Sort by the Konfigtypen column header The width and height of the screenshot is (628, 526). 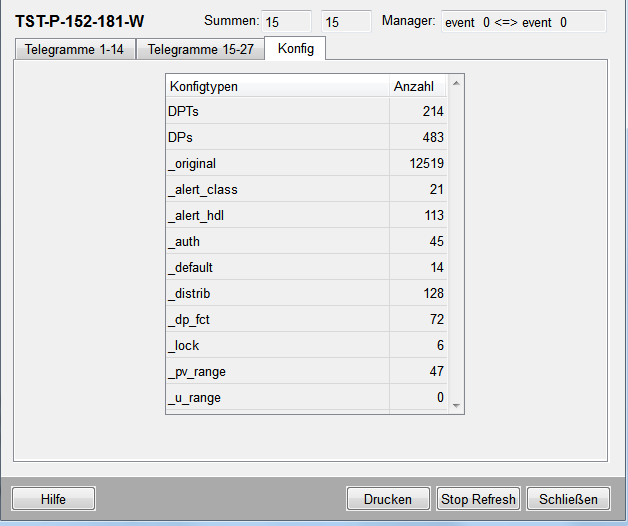(x=277, y=87)
